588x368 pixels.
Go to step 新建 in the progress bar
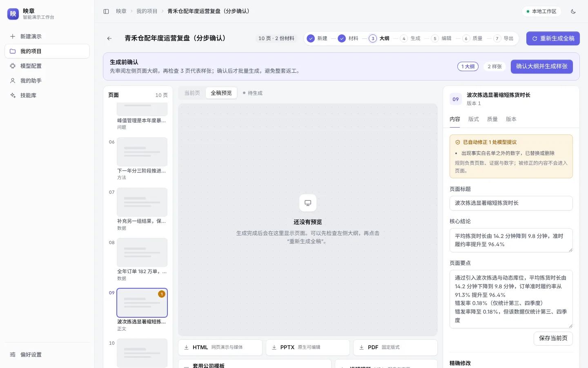[317, 38]
